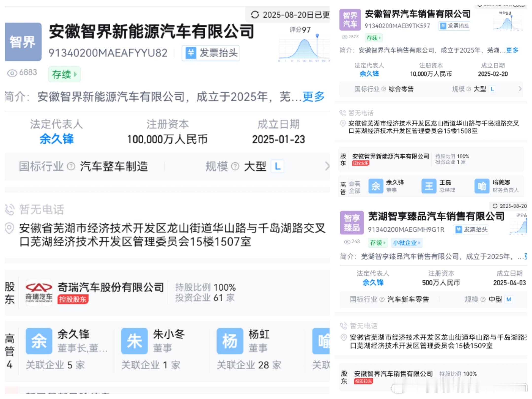Click registered capital 100,000万人民币
This screenshot has width=532, height=399.
click(x=167, y=139)
